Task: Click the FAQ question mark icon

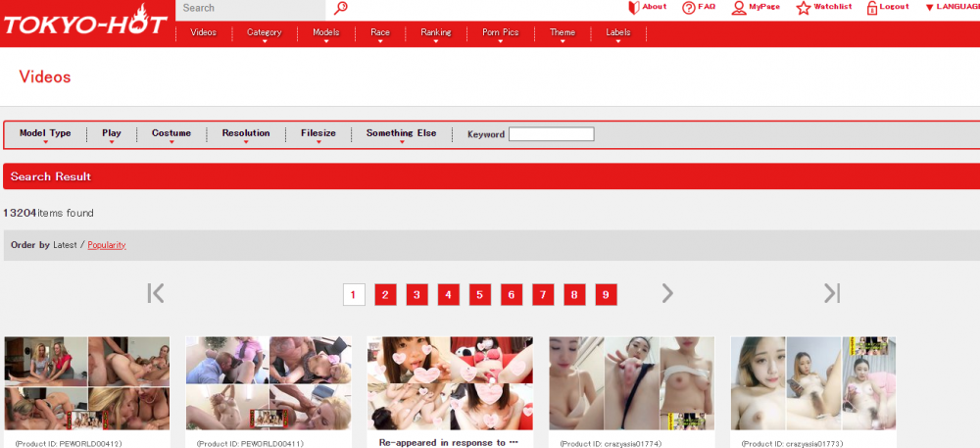Action: point(689,8)
